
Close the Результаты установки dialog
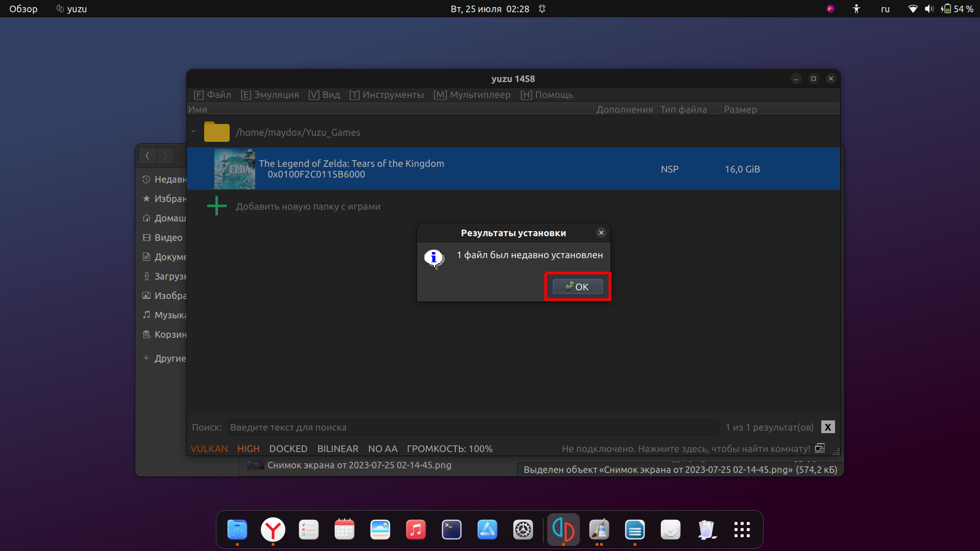pos(601,233)
